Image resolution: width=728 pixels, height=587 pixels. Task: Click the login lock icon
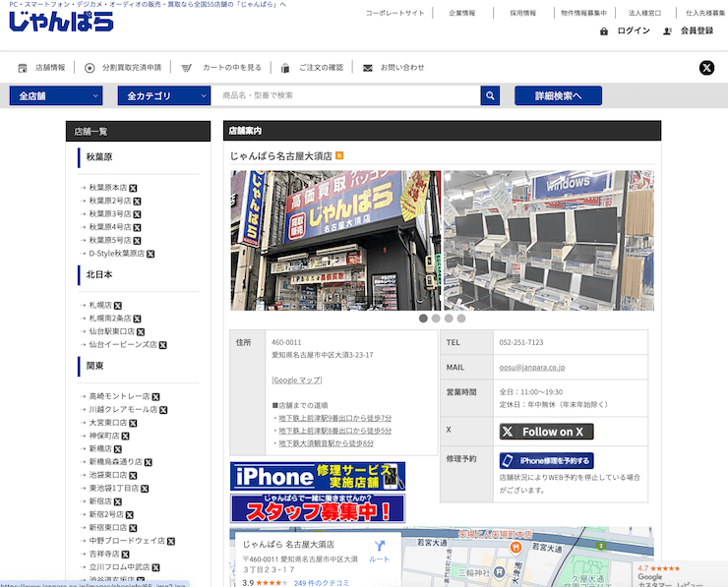tap(604, 31)
